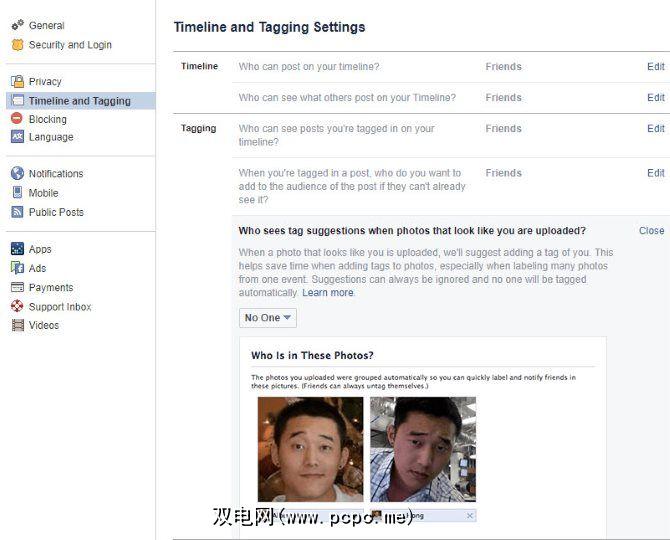
Task: Select Timeline and Tagging menu item
Action: tap(81, 101)
